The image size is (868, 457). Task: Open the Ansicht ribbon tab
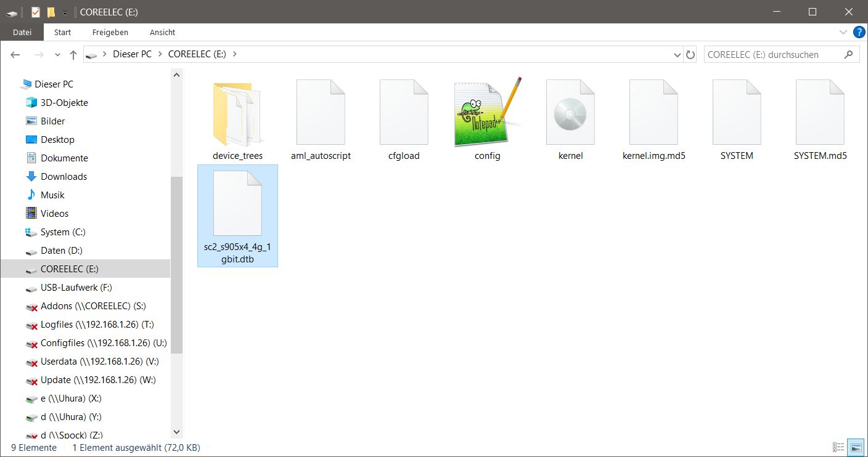[x=162, y=32]
